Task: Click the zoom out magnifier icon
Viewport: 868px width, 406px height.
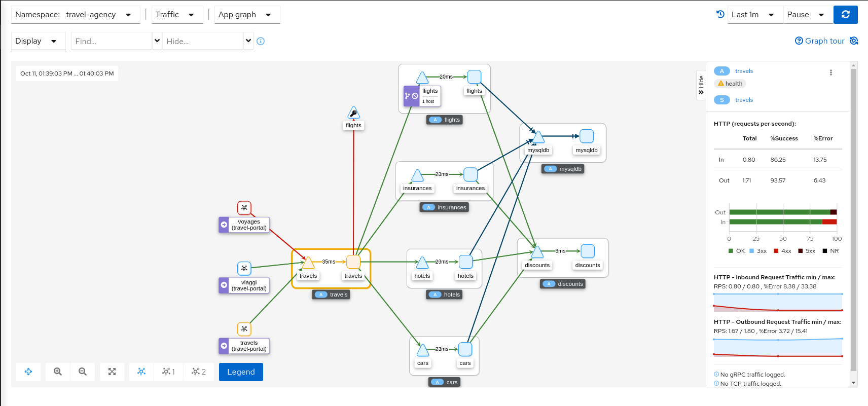Action: click(83, 372)
